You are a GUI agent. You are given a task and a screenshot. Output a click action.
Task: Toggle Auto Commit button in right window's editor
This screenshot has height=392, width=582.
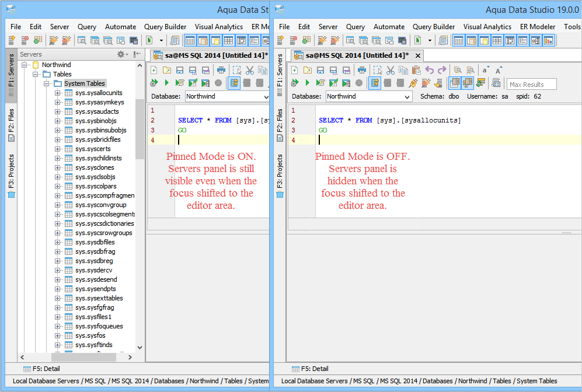click(x=375, y=83)
